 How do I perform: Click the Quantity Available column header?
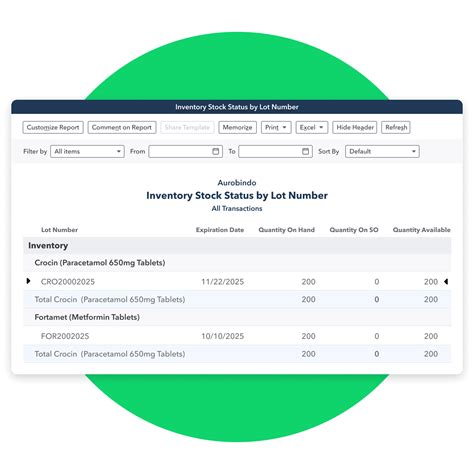[x=421, y=230]
